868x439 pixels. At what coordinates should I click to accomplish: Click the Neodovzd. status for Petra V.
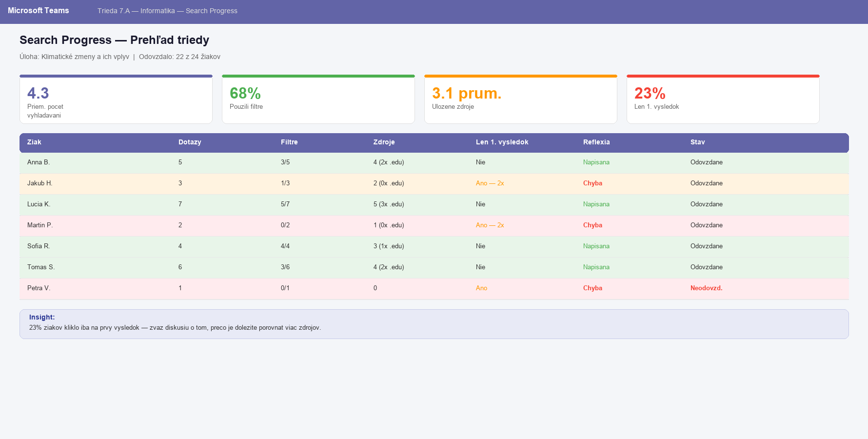pos(706,288)
